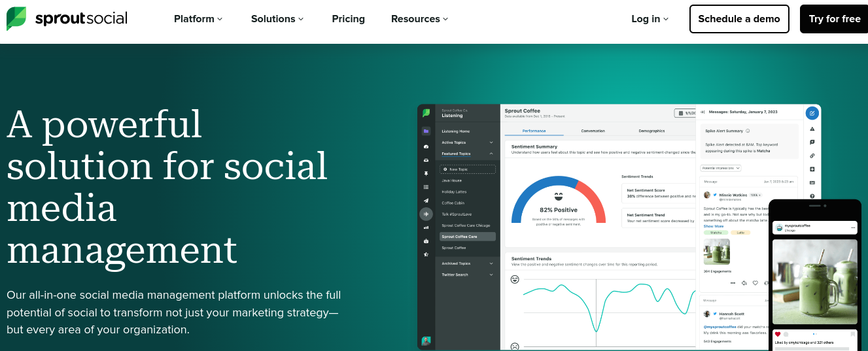Open the Platform menu
Viewport: 868px width, 351px height.
198,19
